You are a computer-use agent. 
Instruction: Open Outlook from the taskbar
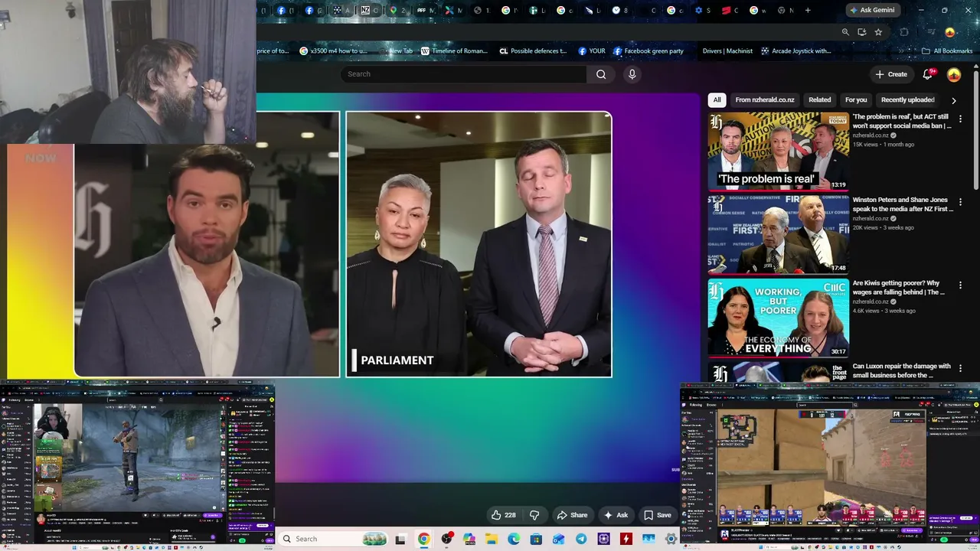[559, 539]
